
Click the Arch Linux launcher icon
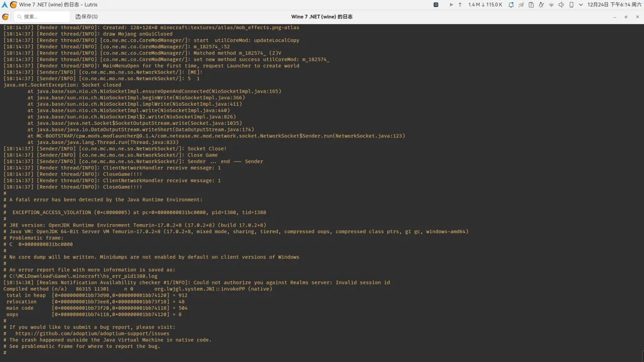tap(5, 5)
